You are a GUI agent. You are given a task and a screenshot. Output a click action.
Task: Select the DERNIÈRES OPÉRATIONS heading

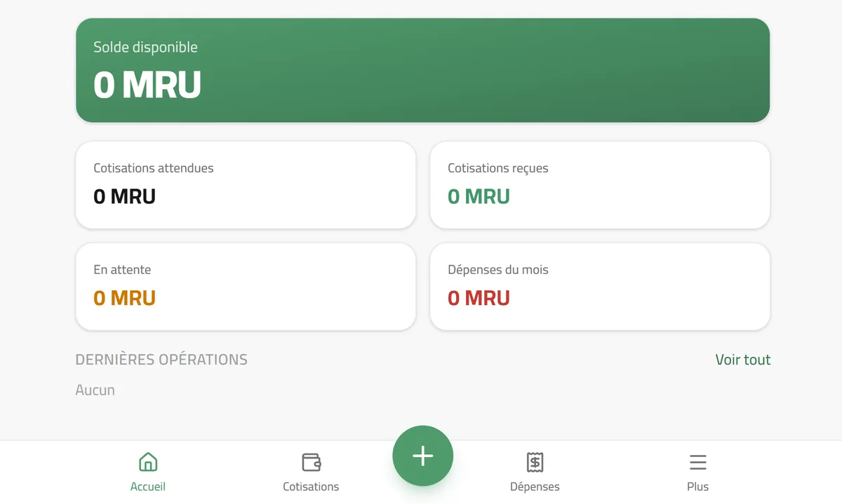tap(161, 360)
